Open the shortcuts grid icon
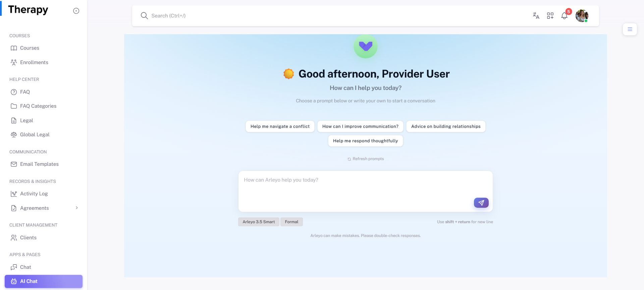The width and height of the screenshot is (644, 290). click(x=550, y=15)
